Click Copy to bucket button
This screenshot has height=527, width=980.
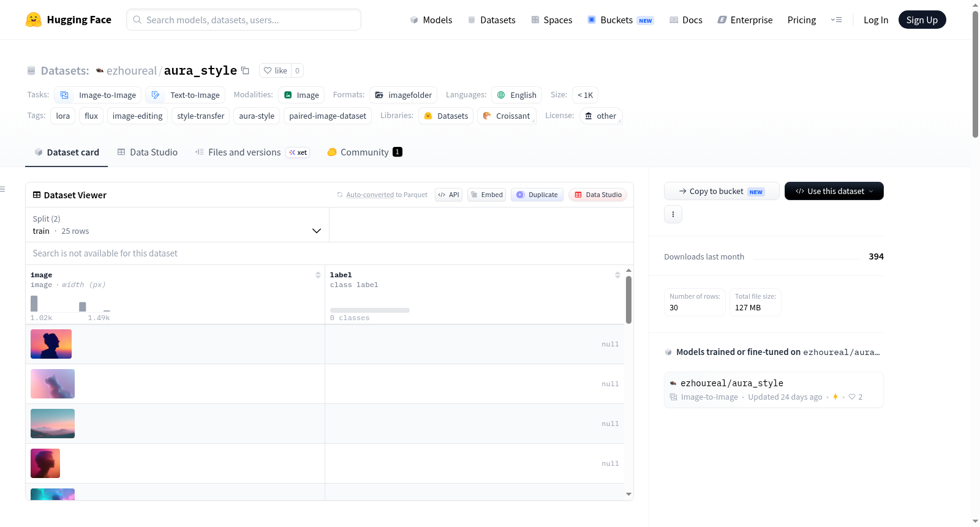pos(722,191)
